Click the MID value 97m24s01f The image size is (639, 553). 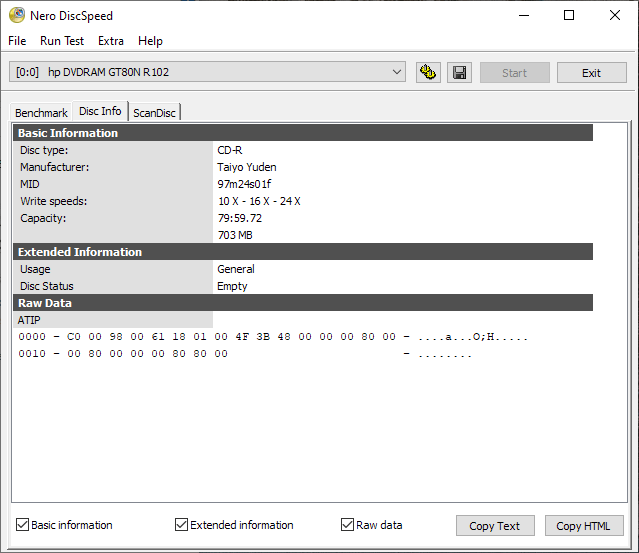click(244, 184)
